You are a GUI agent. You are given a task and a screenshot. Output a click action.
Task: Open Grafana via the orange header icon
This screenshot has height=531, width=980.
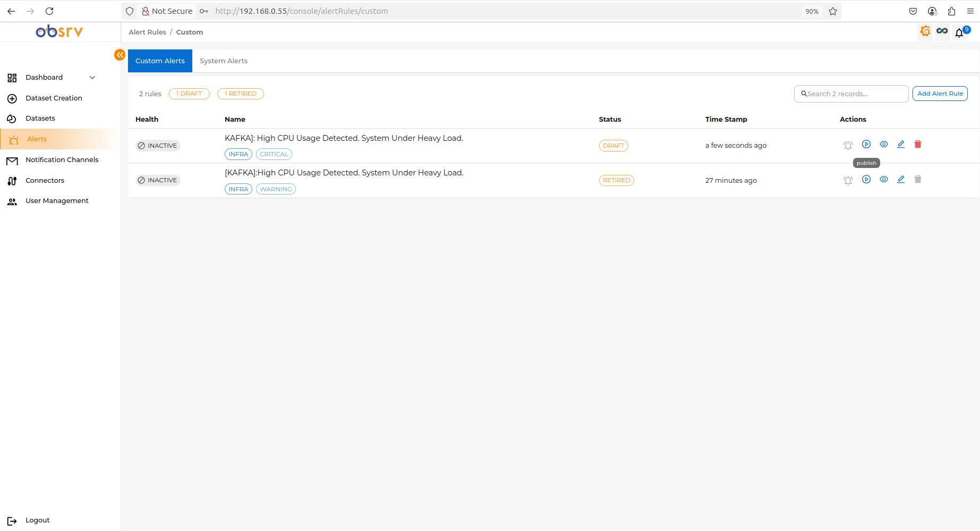click(925, 31)
